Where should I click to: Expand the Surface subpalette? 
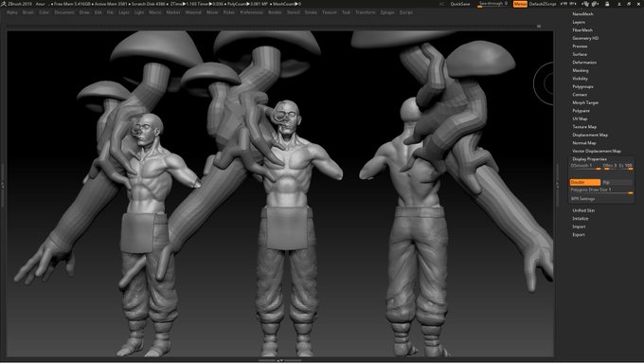coord(580,54)
